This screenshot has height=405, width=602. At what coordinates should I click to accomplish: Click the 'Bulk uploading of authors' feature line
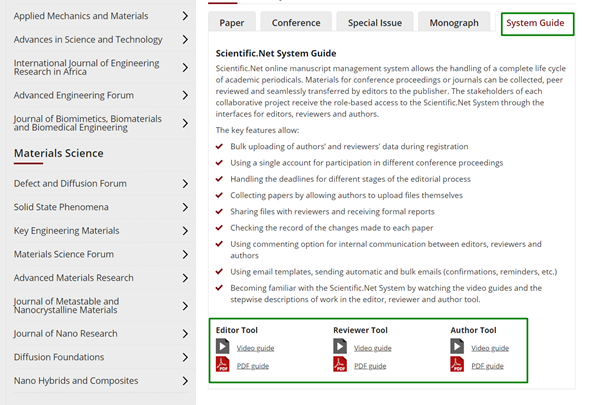click(349, 146)
